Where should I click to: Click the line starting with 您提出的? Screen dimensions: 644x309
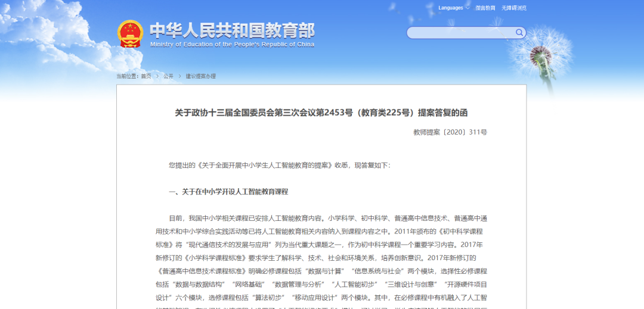click(279, 165)
